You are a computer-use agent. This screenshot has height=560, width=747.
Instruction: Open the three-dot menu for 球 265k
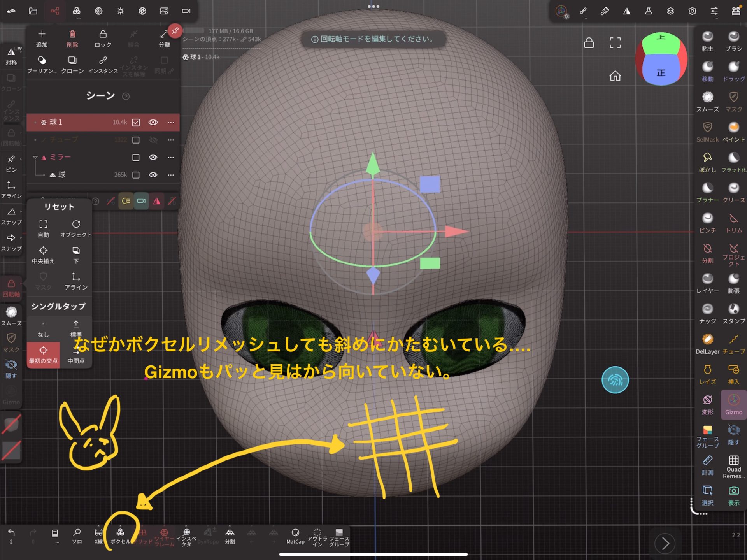click(171, 175)
